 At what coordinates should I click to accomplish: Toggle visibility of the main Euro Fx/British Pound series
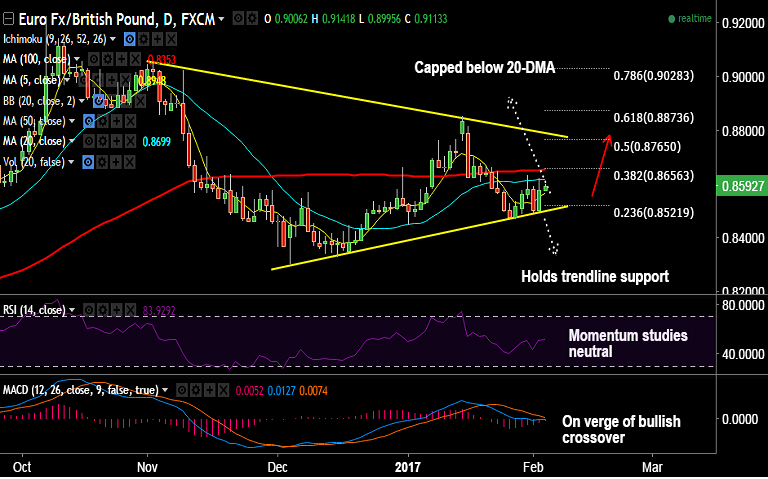coord(238,19)
